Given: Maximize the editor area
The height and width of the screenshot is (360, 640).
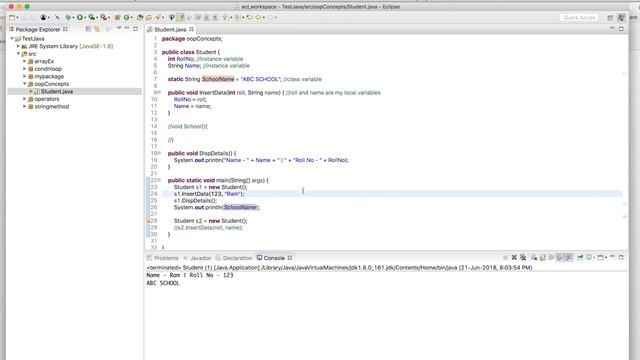Looking at the screenshot, I should click(621, 29).
